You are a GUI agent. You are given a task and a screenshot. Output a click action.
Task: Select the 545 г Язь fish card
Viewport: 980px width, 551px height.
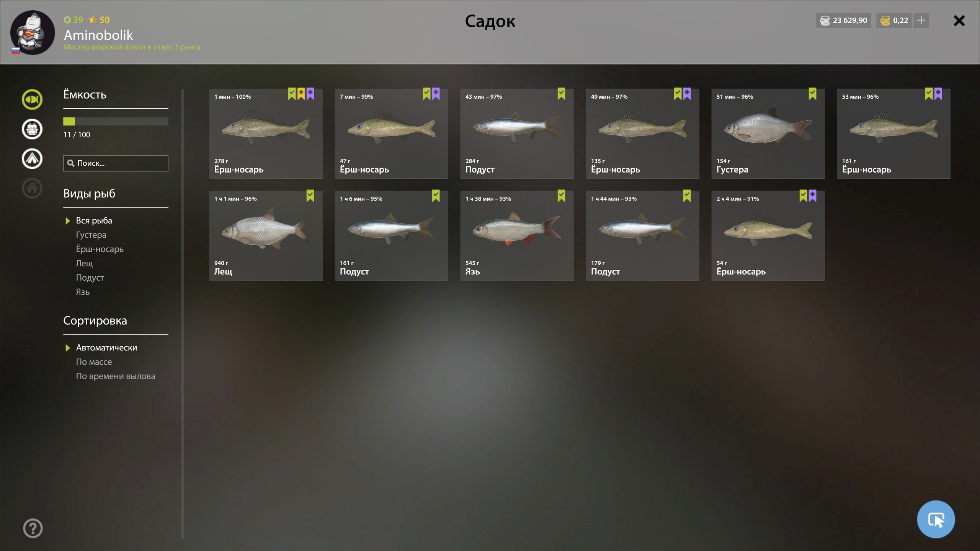coord(517,236)
